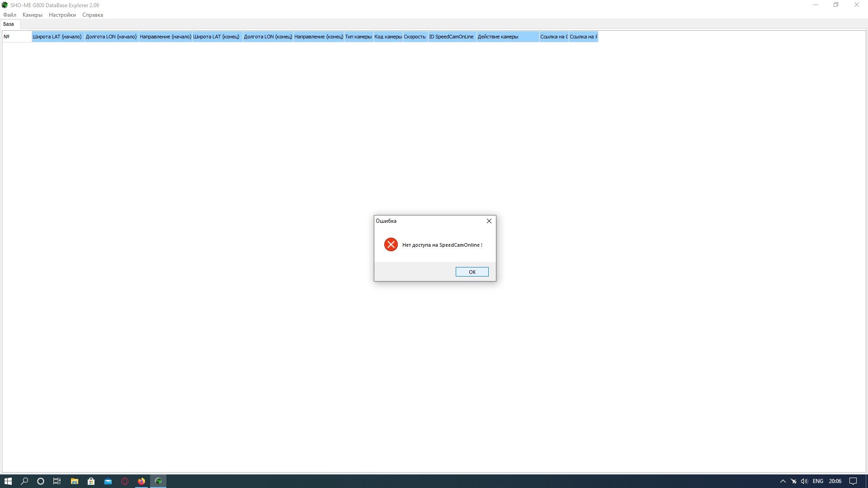Select the База tab
The width and height of the screenshot is (868, 488).
coord(9,24)
